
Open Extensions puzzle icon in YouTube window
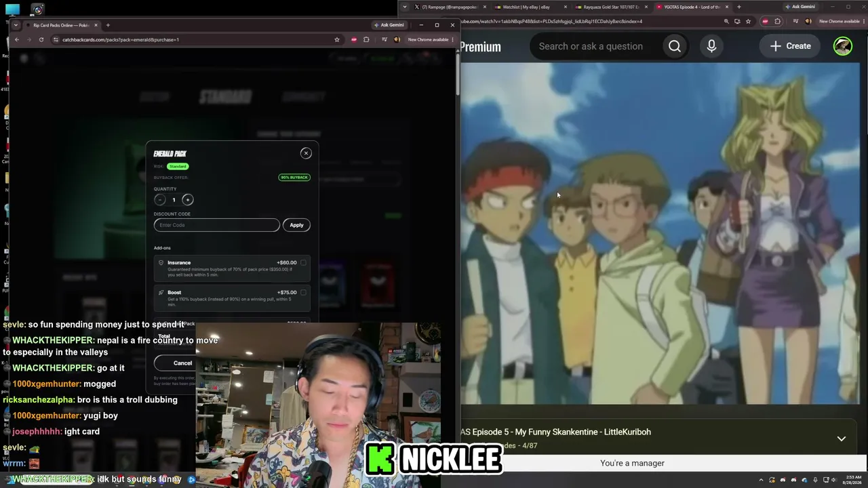pos(778,21)
